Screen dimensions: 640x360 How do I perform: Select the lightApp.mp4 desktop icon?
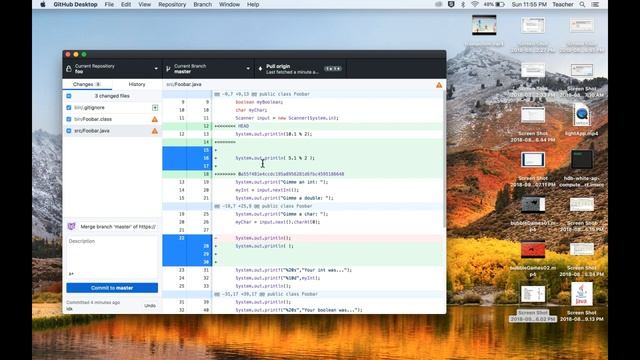pyautogui.click(x=582, y=115)
